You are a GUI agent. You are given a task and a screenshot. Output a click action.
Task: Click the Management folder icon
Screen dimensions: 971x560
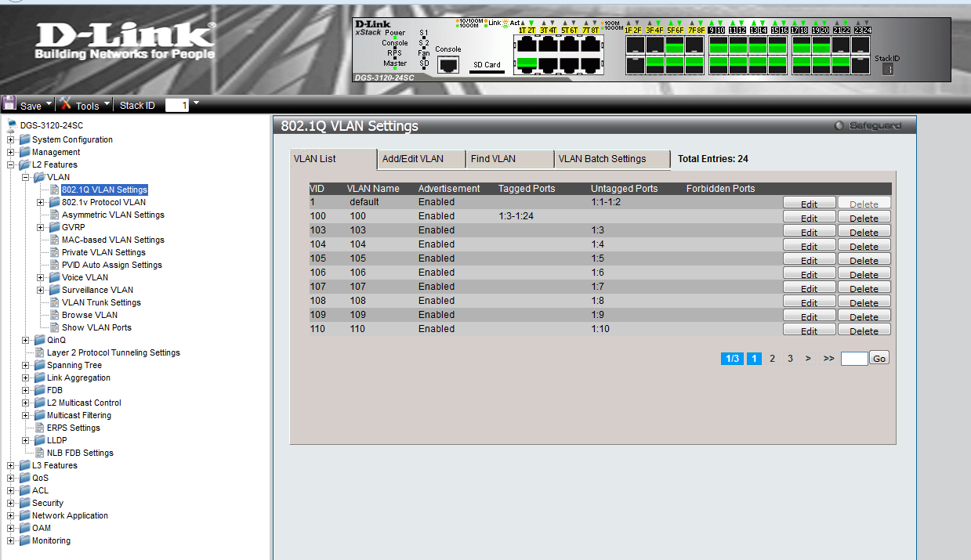pyautogui.click(x=25, y=152)
